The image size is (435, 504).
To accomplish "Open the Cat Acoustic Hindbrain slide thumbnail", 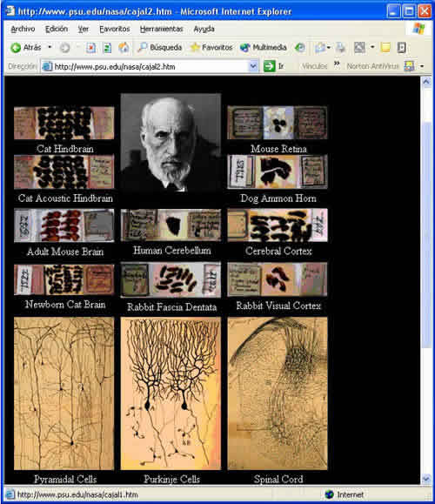I will pyautogui.click(x=64, y=171).
